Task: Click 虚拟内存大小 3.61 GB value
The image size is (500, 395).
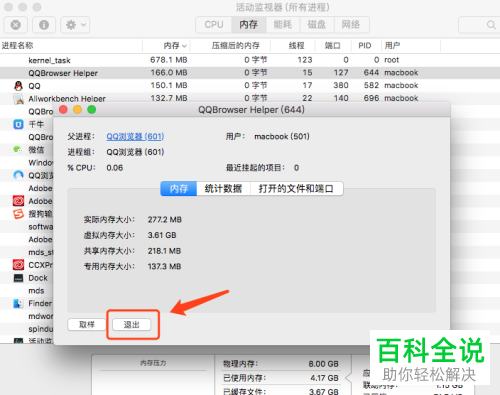Action: click(x=162, y=235)
